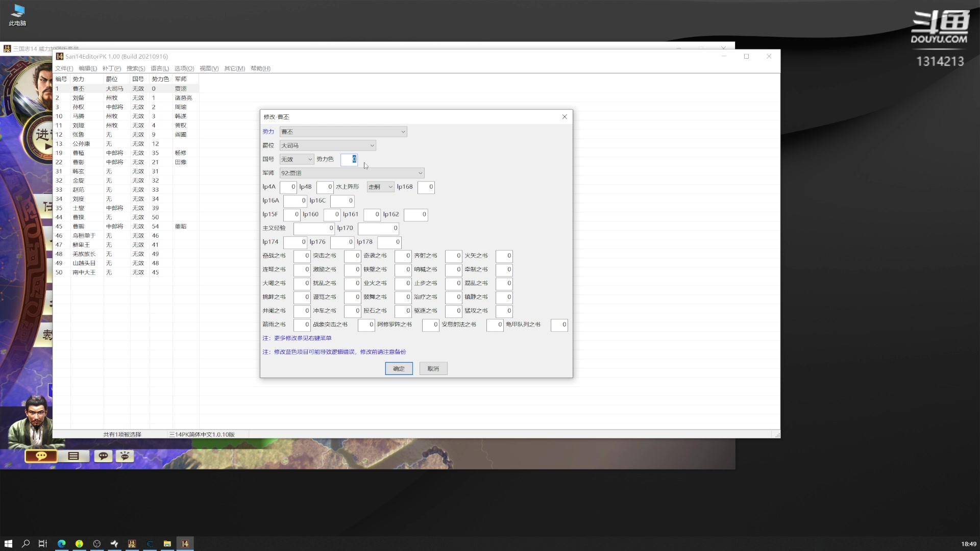Click the 三14PK简体中文1.0.10版 status bar text
Viewport: 980px width, 551px height.
[202, 435]
